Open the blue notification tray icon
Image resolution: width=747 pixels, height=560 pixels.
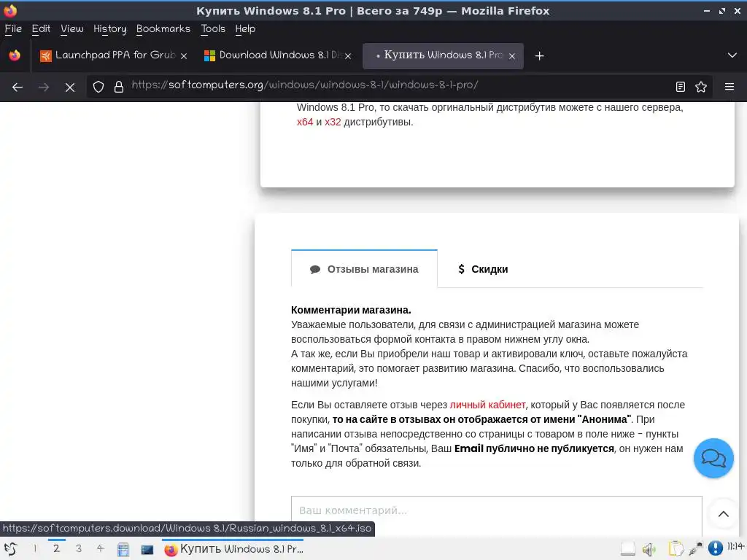pyautogui.click(x=715, y=548)
